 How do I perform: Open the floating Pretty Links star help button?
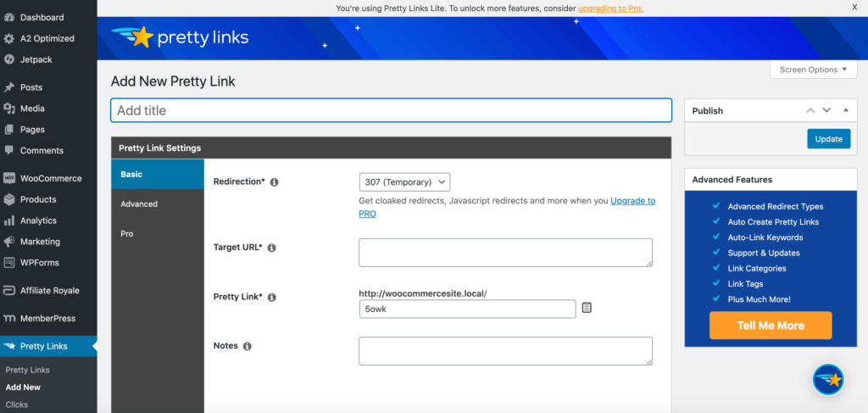click(x=828, y=380)
